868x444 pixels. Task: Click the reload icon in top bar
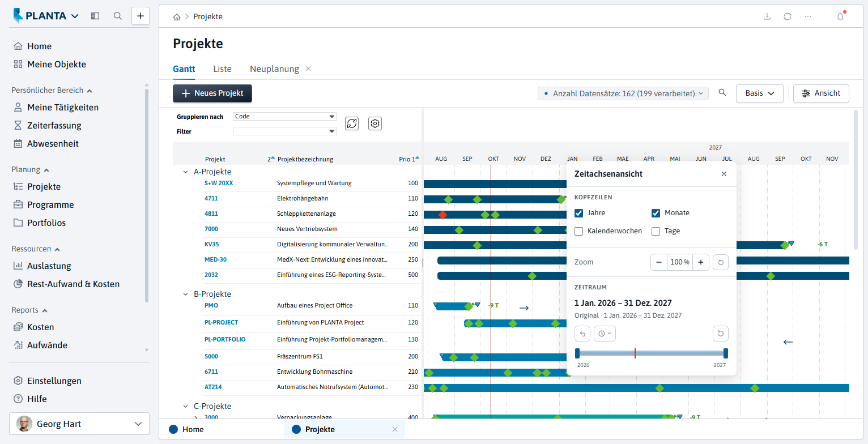(788, 16)
